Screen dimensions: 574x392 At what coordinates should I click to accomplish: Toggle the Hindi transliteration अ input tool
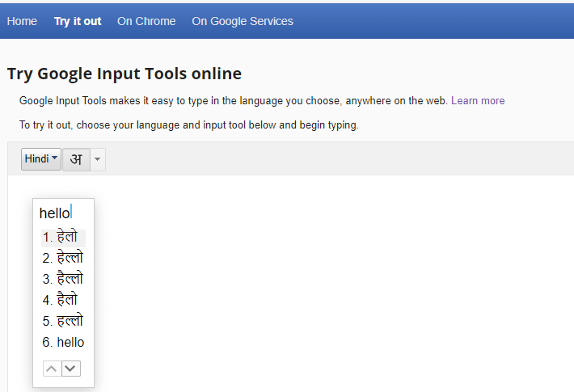76,159
